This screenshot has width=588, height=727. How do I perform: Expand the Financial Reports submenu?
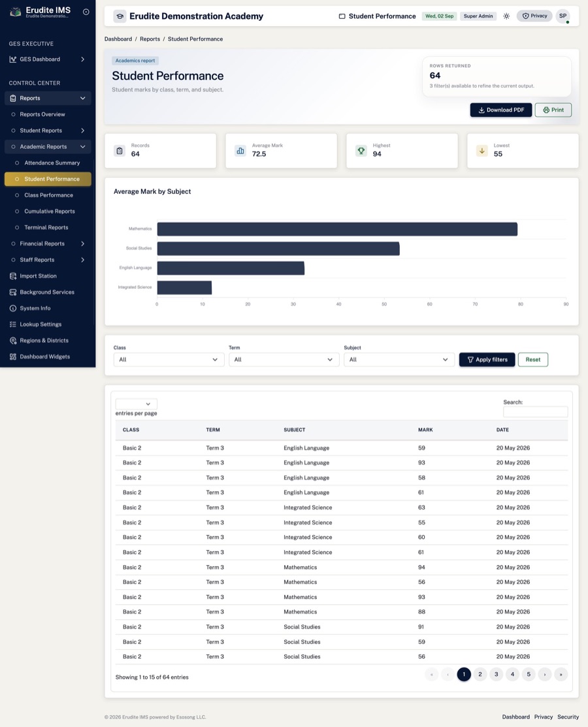[x=82, y=244]
